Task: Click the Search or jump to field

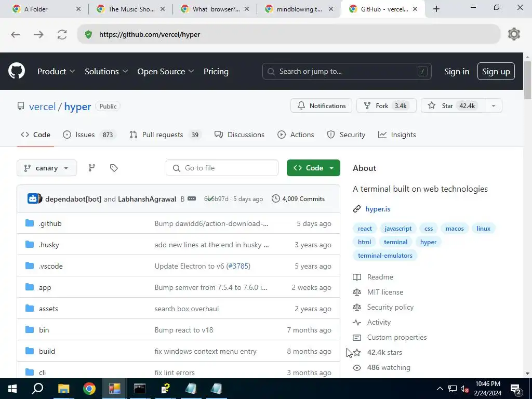Action: pos(347,71)
